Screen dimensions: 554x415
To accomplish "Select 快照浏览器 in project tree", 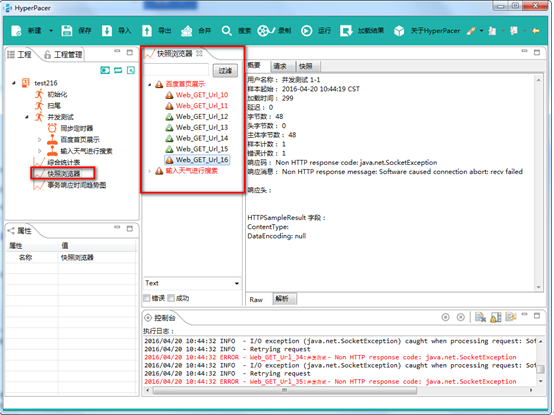I will [64, 173].
